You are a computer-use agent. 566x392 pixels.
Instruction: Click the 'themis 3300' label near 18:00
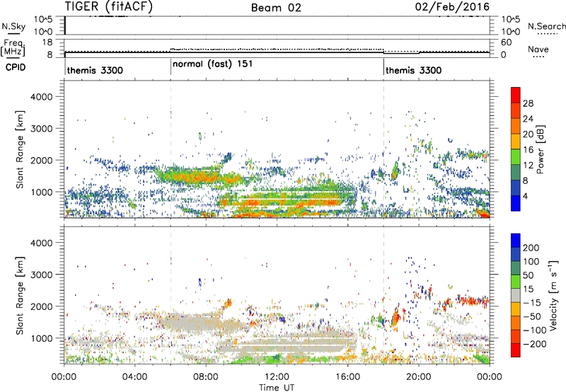tap(413, 70)
